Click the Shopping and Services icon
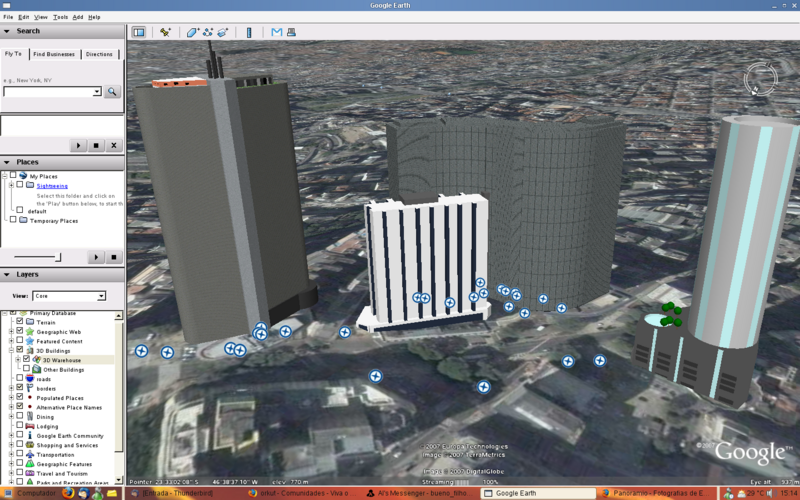 [30, 445]
